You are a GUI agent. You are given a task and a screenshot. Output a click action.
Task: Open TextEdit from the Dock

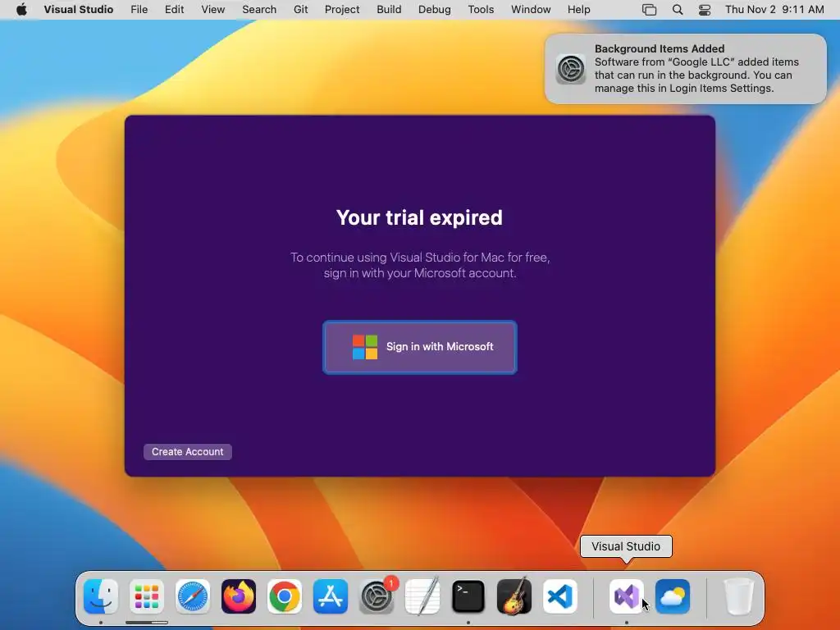[422, 596]
